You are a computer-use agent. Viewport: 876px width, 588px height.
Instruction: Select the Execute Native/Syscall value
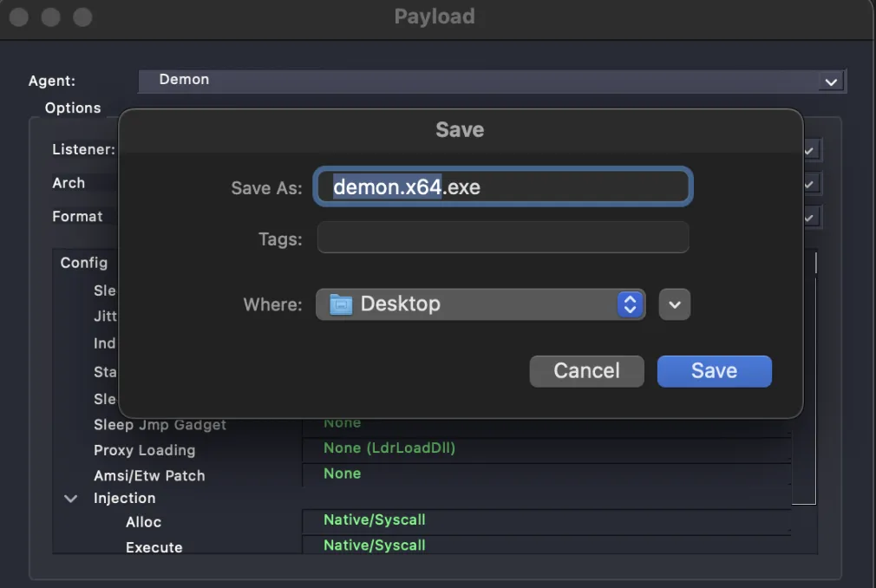374,546
